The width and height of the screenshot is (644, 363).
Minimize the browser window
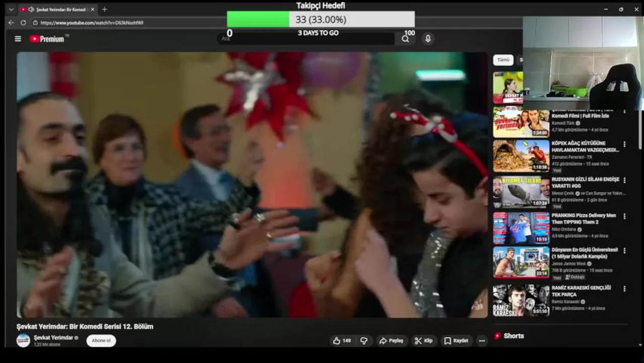[606, 9]
